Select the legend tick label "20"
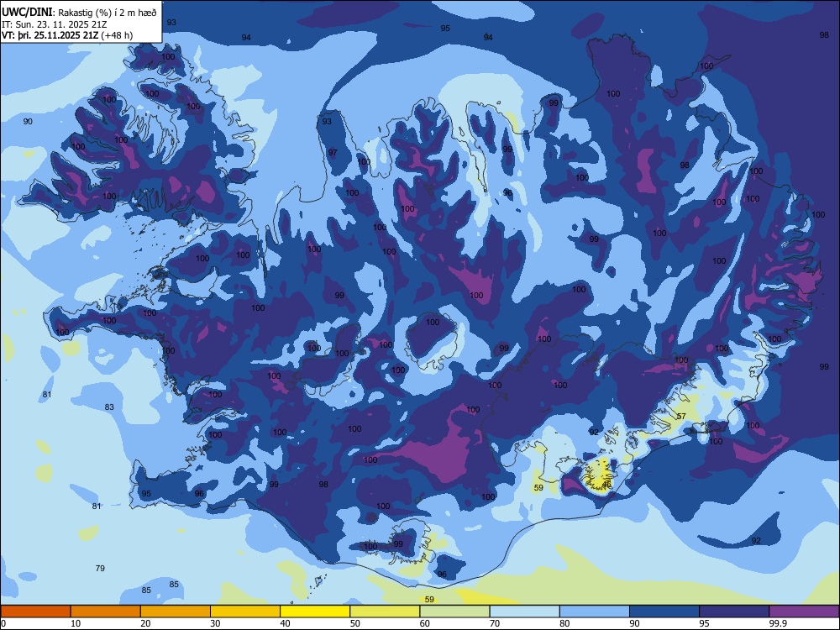 coord(145,623)
